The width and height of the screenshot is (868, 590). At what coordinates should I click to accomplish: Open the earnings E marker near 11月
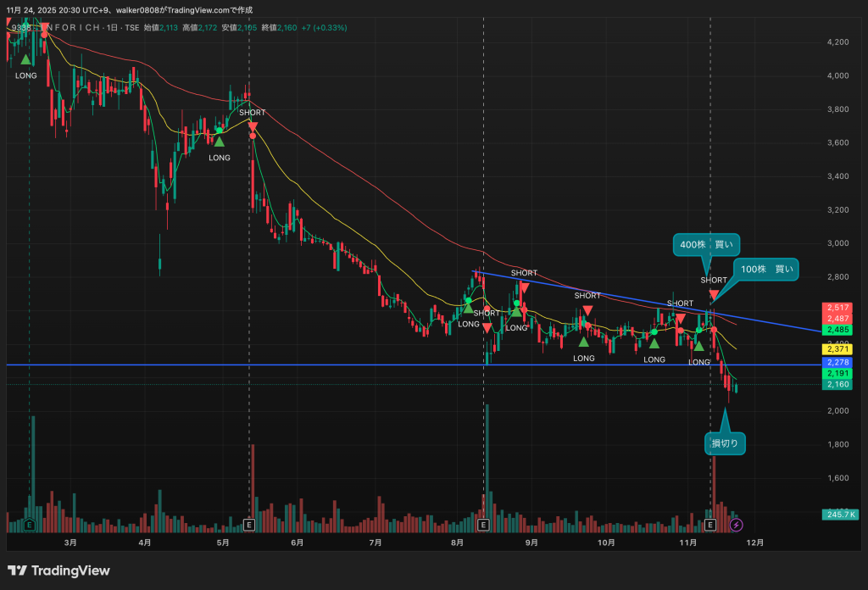(710, 526)
